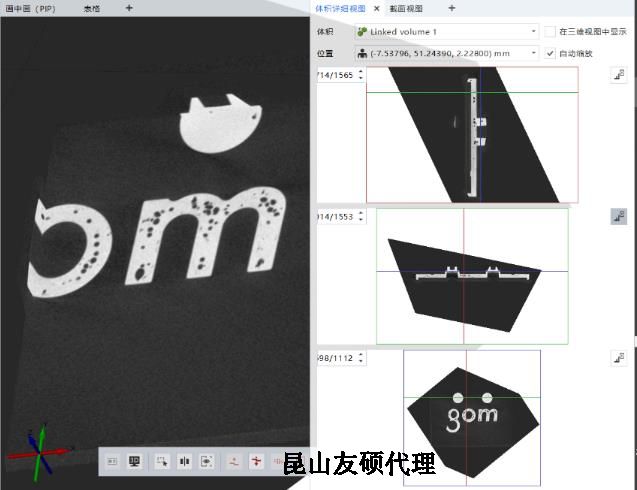637x490 pixels.
Task: Open the 位置 coordinates dropdown
Action: tap(447, 53)
